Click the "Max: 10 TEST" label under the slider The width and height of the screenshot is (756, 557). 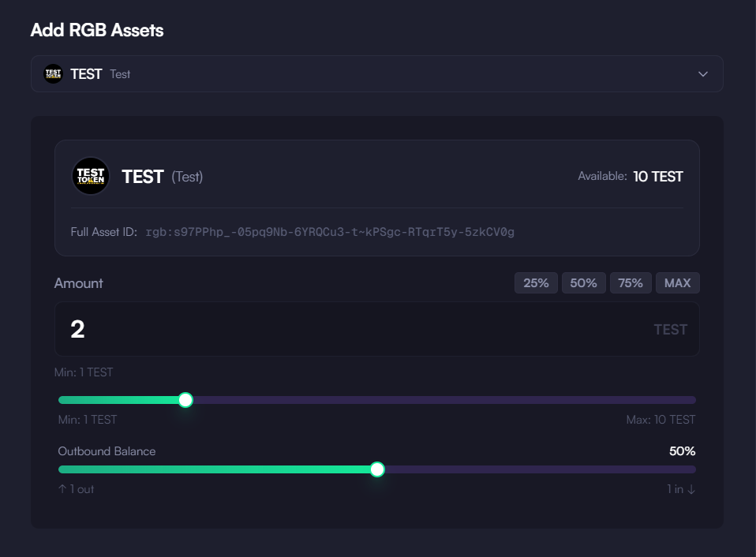(661, 420)
